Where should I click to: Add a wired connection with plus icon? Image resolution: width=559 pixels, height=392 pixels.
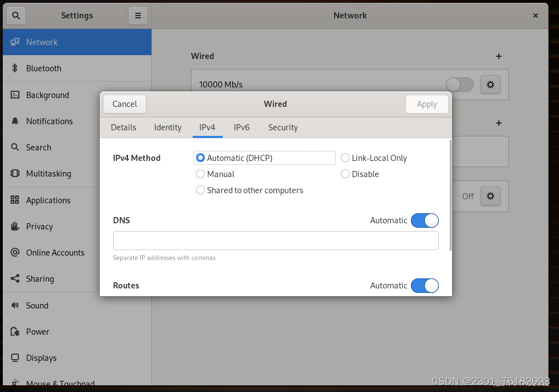(499, 56)
